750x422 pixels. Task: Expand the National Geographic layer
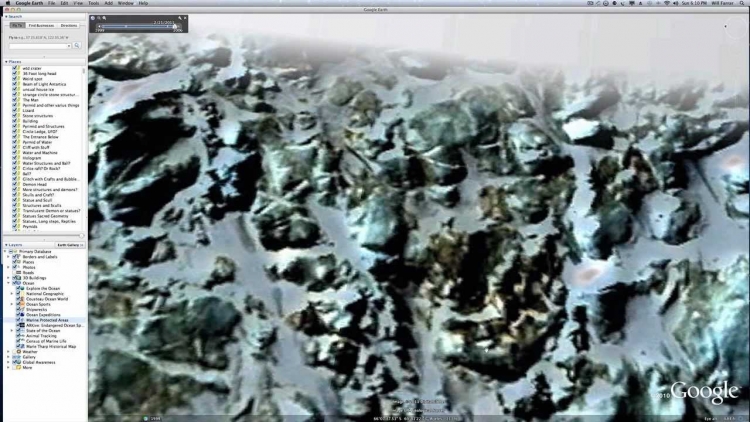[x=12, y=294]
